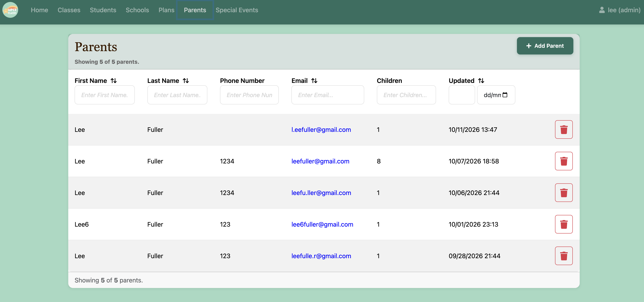Delete the parent with email leefuller@gmail.com
This screenshot has width=644, height=302.
[x=563, y=161]
